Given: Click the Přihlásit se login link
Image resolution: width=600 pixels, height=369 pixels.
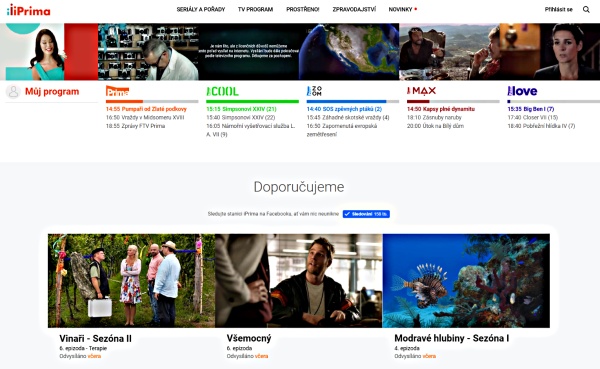Looking at the screenshot, I should 559,10.
